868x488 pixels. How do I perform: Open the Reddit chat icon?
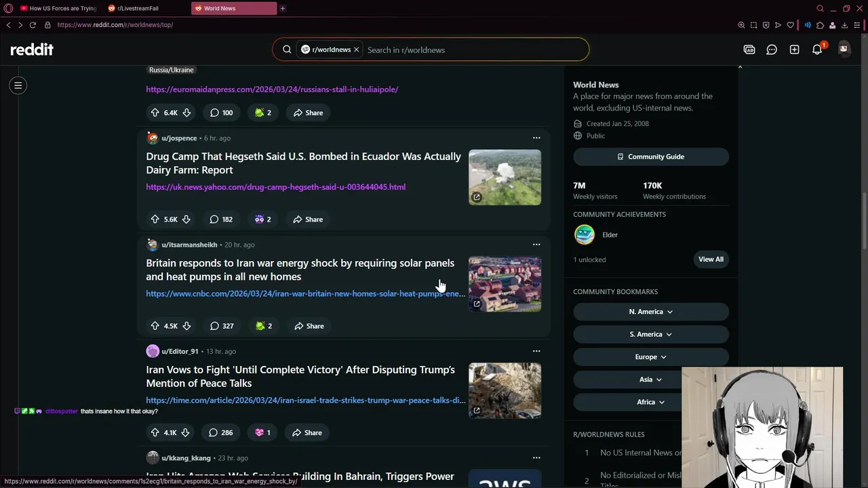(772, 49)
